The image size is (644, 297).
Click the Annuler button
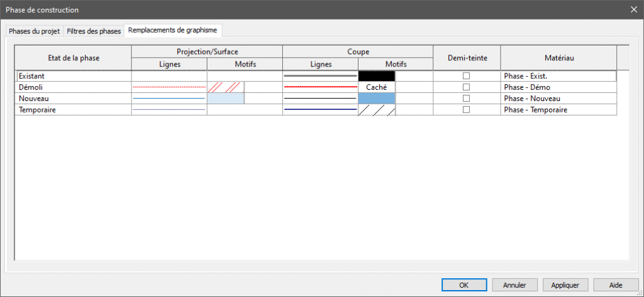coord(514,284)
